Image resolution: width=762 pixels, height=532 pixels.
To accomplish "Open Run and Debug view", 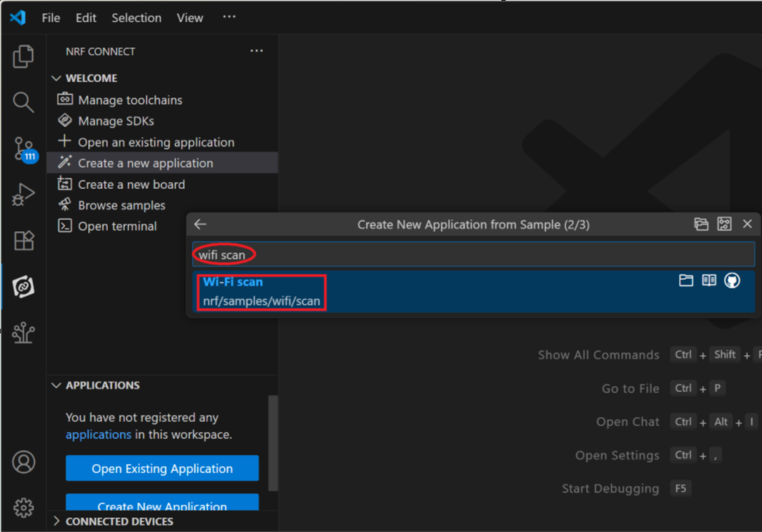I will (23, 194).
